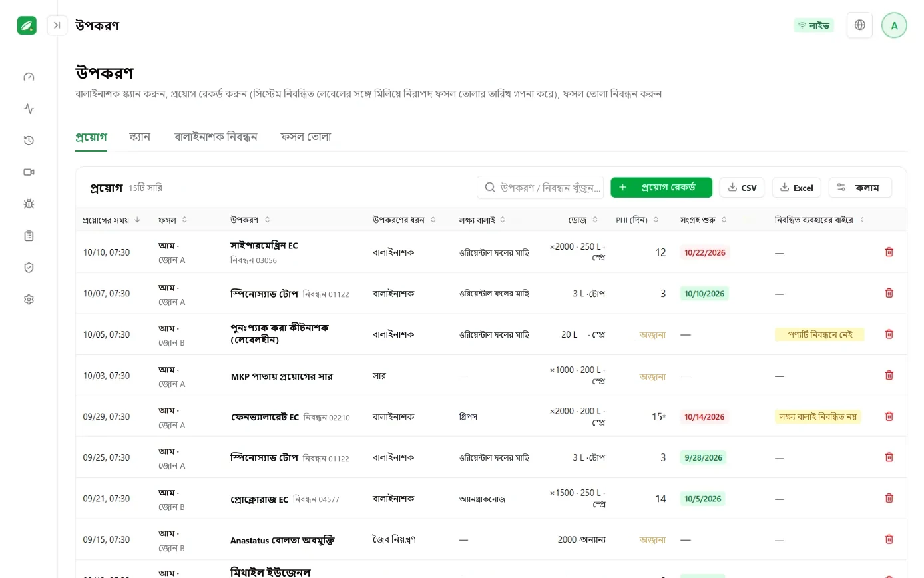Sort by লক্ষ্য বালাই column header
The height and width of the screenshot is (578, 924).
(482, 220)
